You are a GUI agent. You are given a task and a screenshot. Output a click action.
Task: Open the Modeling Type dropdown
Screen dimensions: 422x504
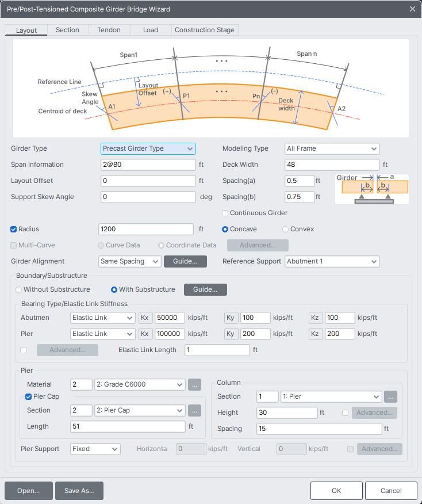click(x=332, y=148)
